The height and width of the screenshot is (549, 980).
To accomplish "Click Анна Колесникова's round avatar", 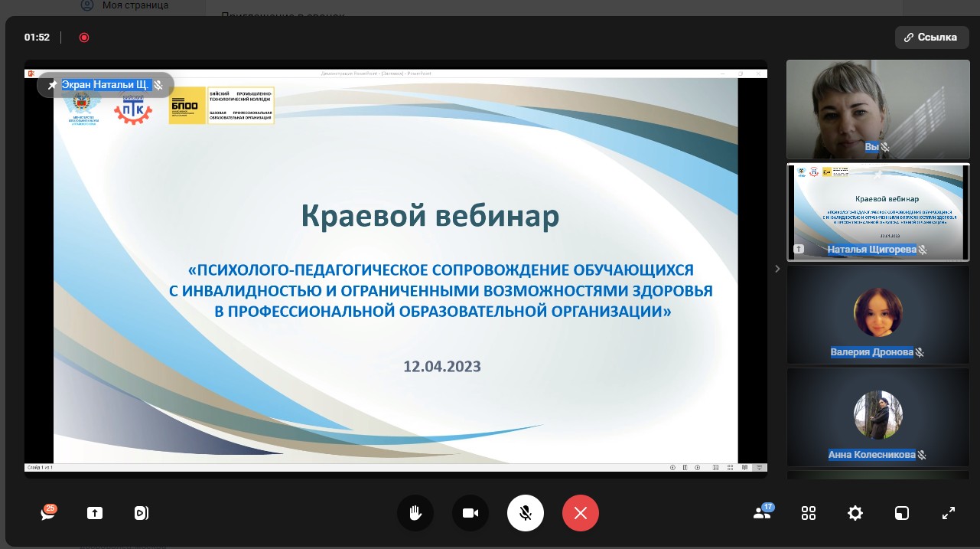I will coord(877,415).
